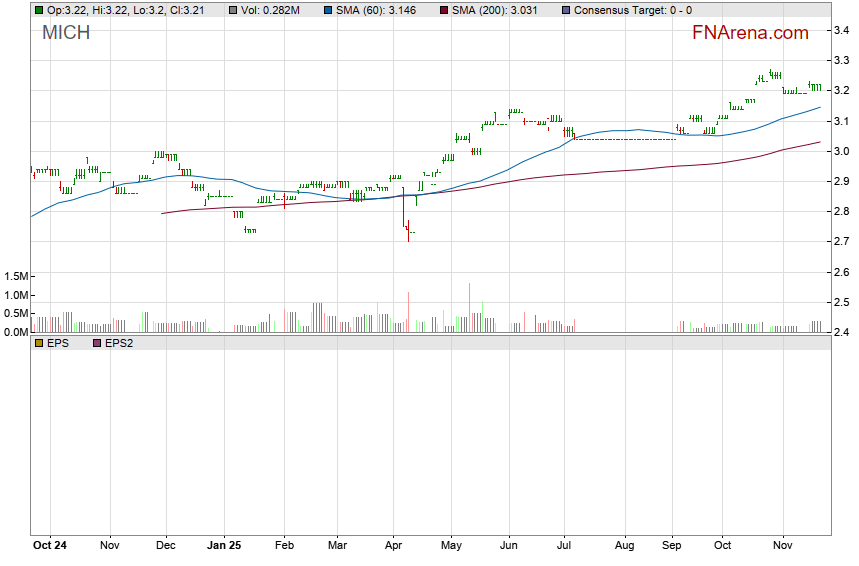Viewport: 859px width, 566px height.
Task: Click the gold EPS legend swatch
Action: tap(39, 343)
